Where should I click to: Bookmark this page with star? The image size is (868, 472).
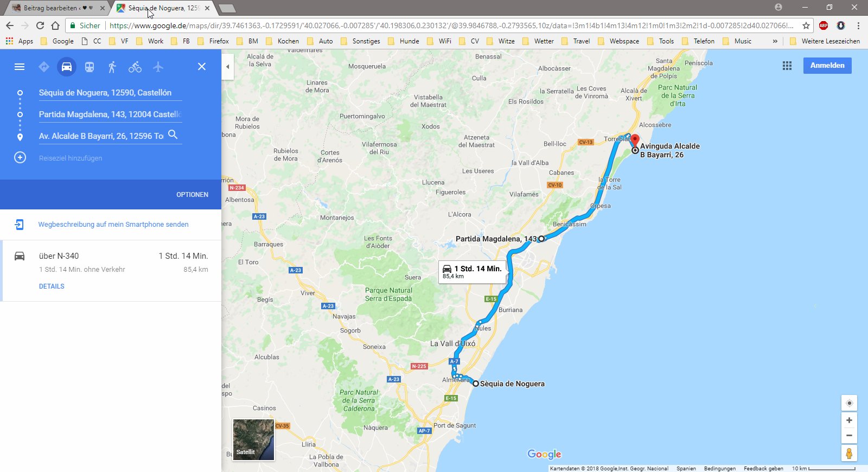click(x=806, y=25)
